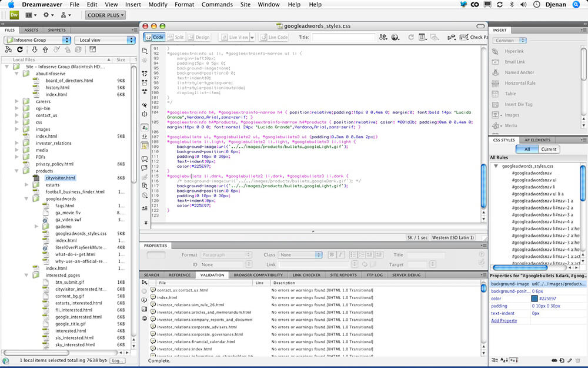This screenshot has width=588, height=368.
Task: Click the Add Property link
Action: tap(504, 321)
